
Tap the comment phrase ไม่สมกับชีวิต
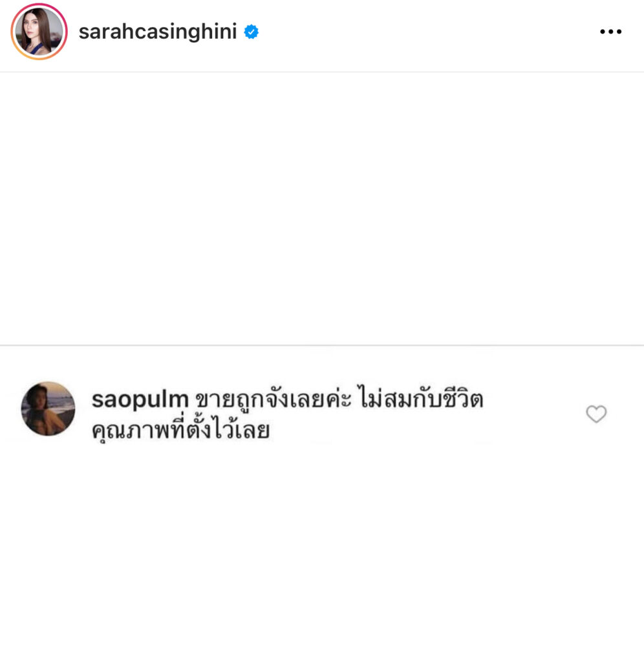tap(421, 399)
